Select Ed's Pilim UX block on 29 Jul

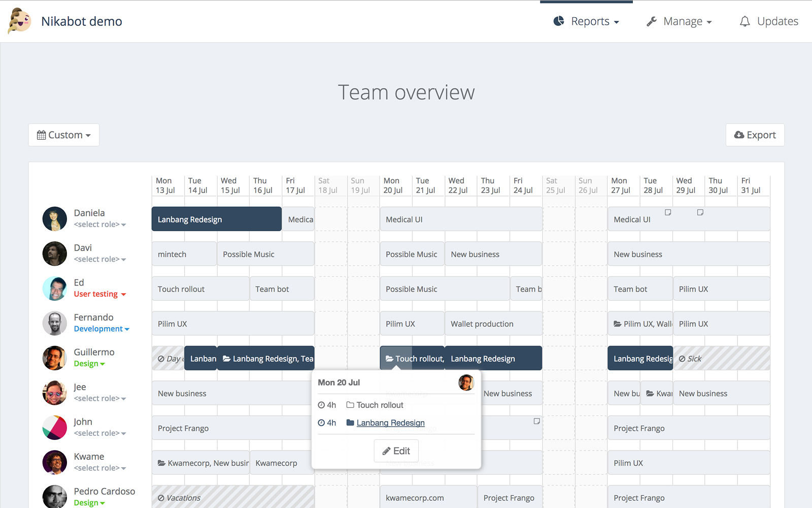(x=721, y=289)
